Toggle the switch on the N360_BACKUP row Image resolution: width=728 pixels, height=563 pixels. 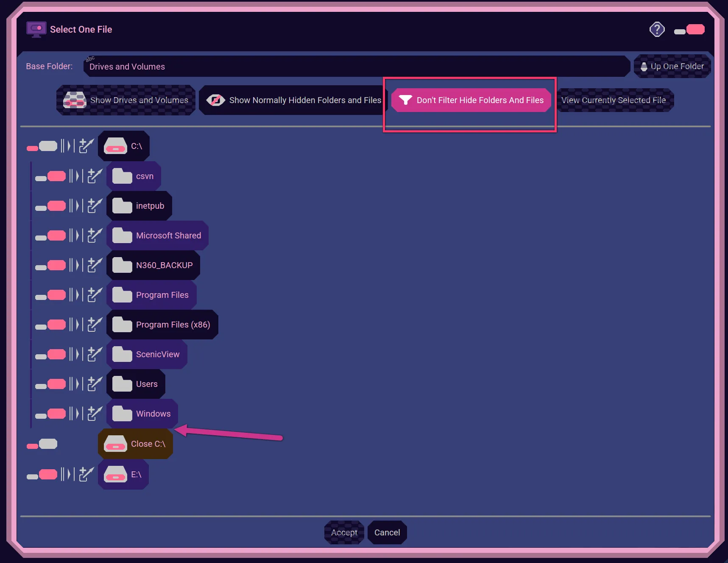pyautogui.click(x=50, y=266)
